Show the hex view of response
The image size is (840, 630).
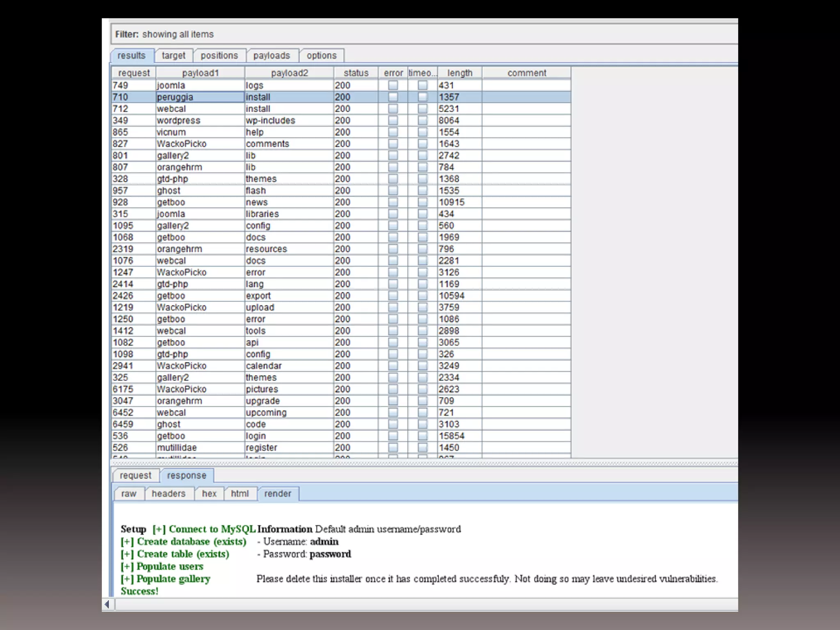(x=209, y=493)
